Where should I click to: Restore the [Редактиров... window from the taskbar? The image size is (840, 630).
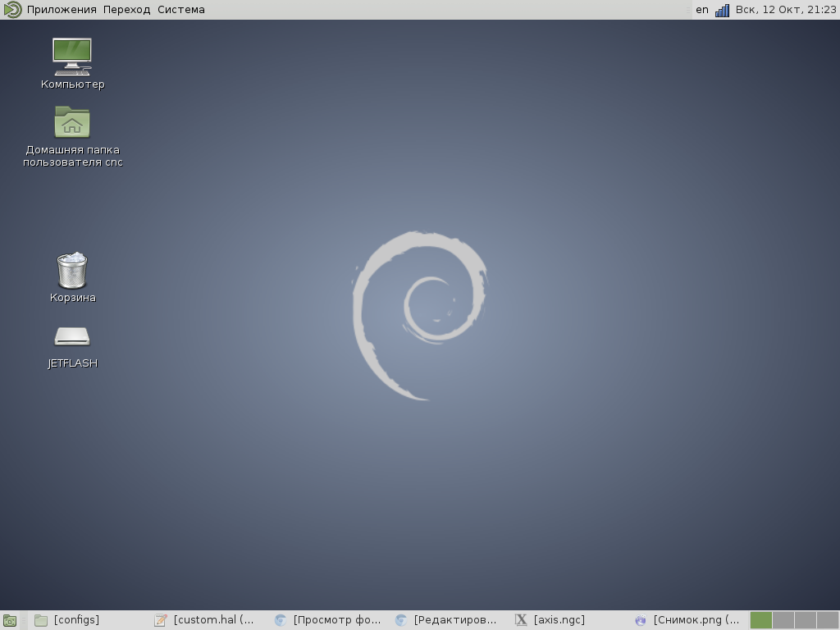click(449, 620)
